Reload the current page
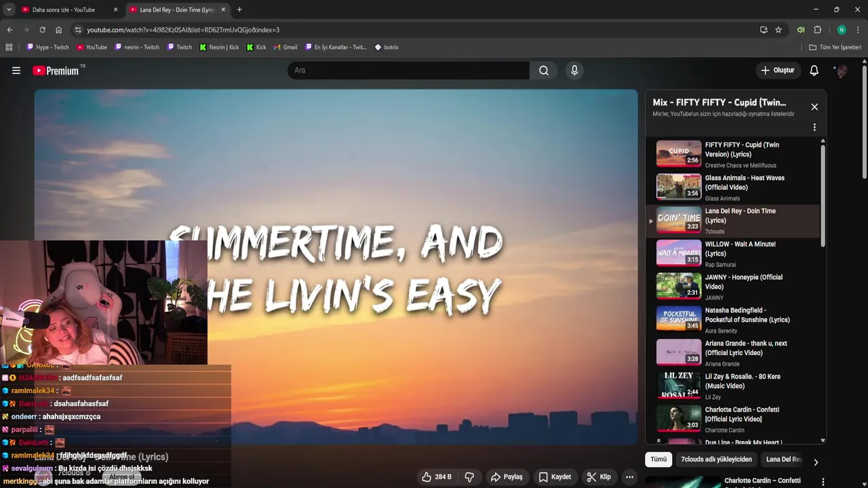Viewport: 868px width, 488px height. click(x=42, y=30)
